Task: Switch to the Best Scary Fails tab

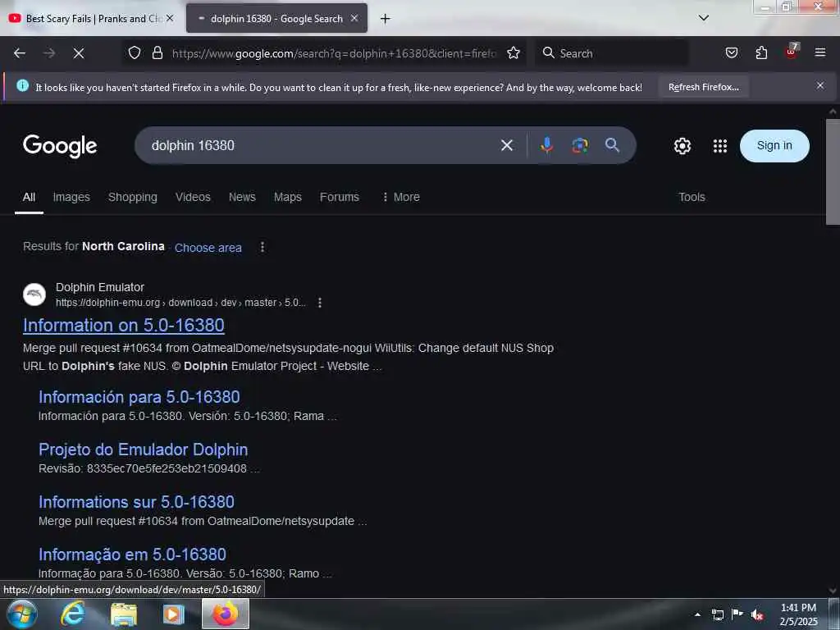Action: 91,19
